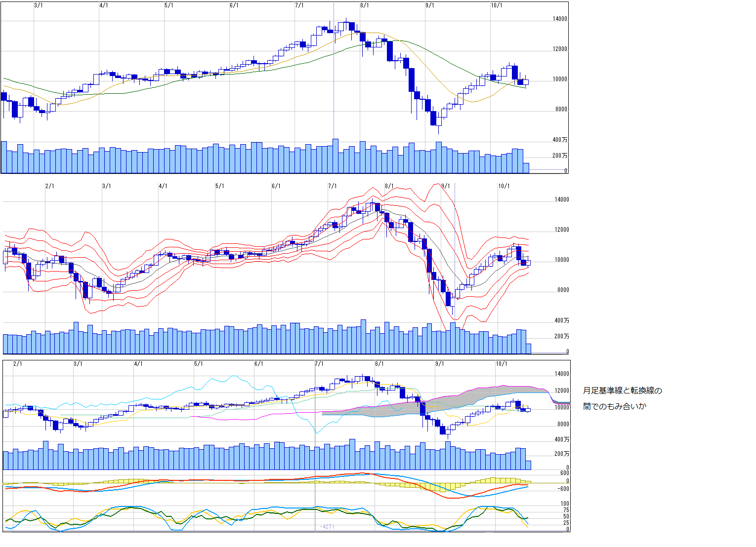The image size is (756, 547).
Task: Click the "50" label on stochastic axis
Action: point(566,516)
